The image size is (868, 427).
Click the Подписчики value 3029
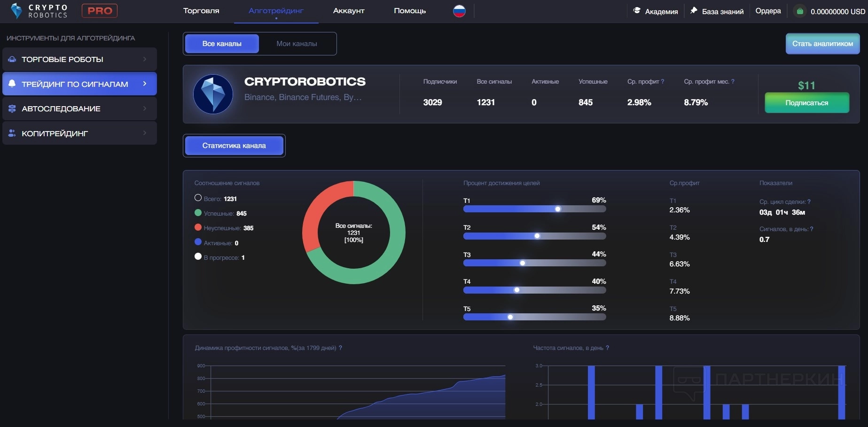pos(432,102)
